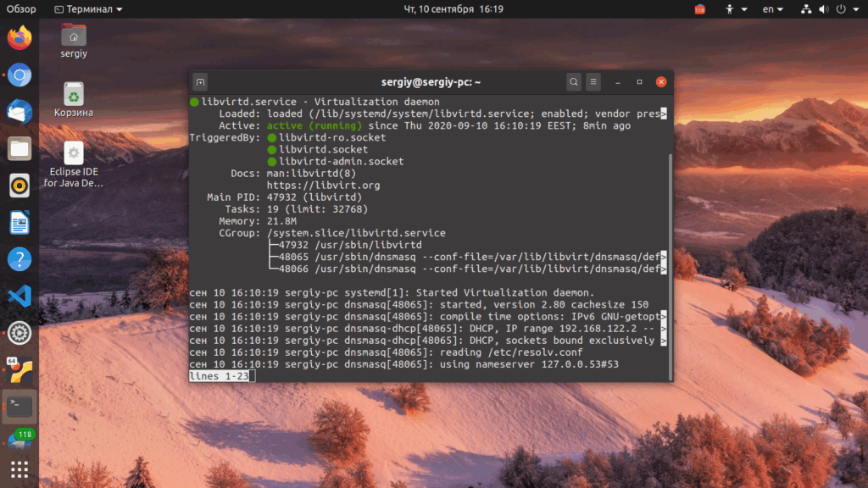The width and height of the screenshot is (868, 488).
Task: Click the volume speaker icon
Action: [824, 8]
